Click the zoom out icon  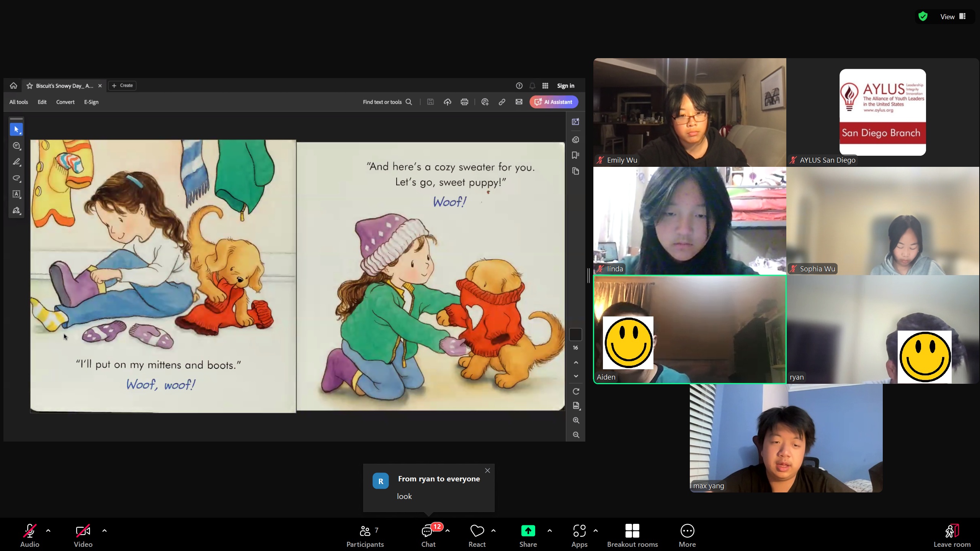coord(576,435)
